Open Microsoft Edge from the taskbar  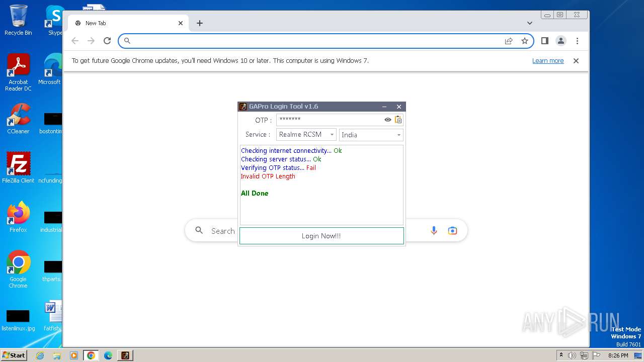pyautogui.click(x=108, y=355)
